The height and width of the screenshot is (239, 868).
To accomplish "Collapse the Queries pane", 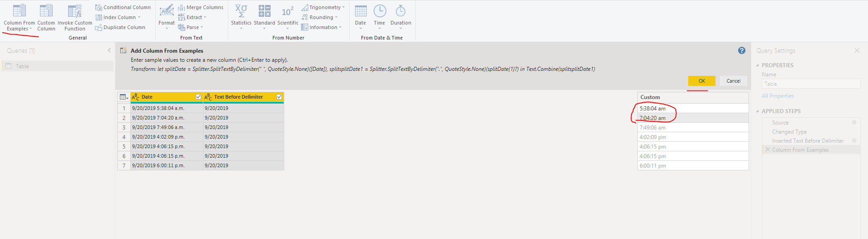I will [109, 50].
